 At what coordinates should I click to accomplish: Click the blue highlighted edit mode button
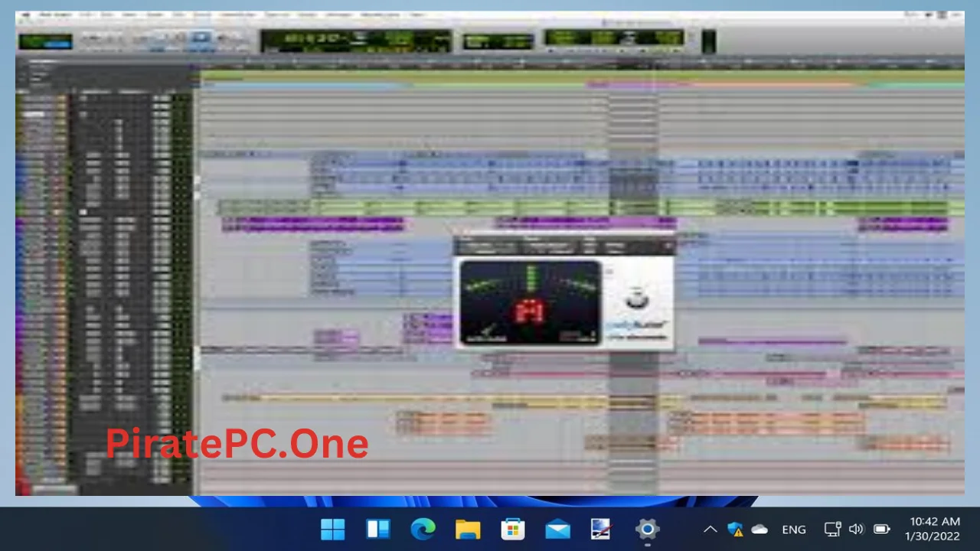coord(201,37)
